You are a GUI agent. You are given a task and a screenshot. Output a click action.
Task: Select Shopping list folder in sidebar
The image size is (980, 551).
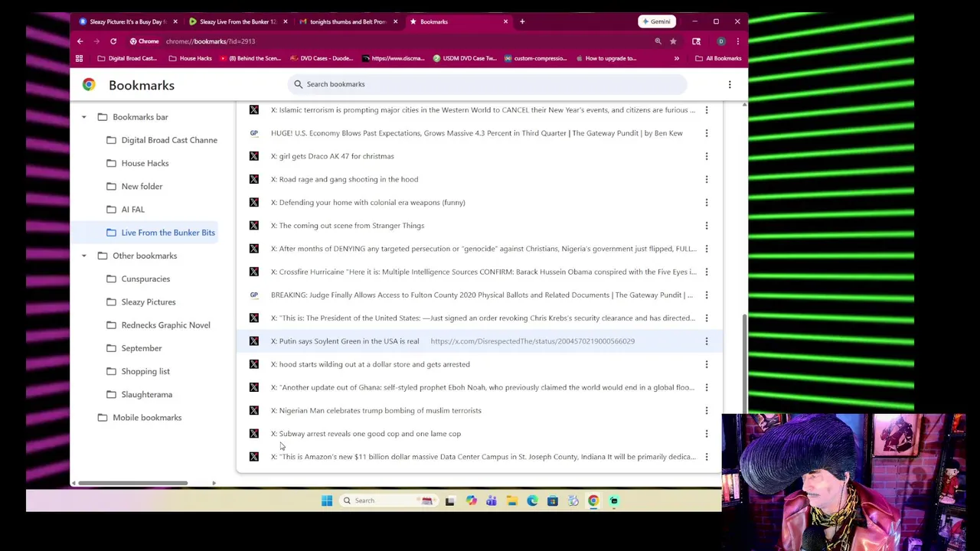[x=138, y=371]
